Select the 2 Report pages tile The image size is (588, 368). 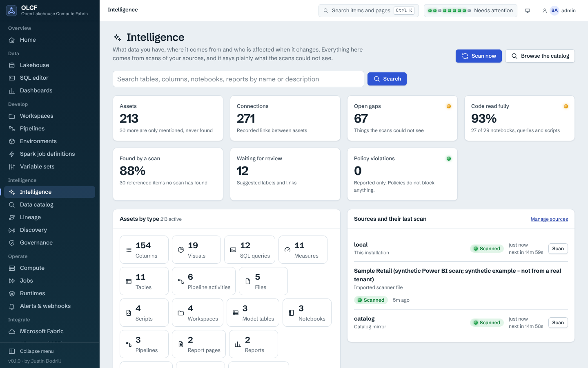[x=199, y=344]
